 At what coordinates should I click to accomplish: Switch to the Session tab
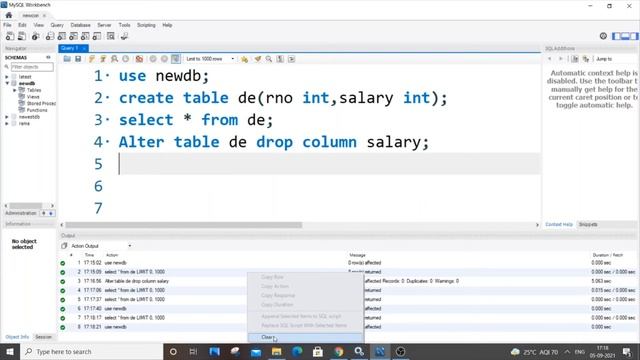pos(43,337)
